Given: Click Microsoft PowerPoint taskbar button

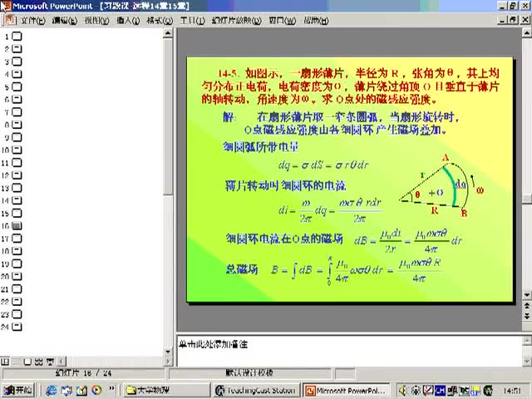Looking at the screenshot, I should 346,391.
